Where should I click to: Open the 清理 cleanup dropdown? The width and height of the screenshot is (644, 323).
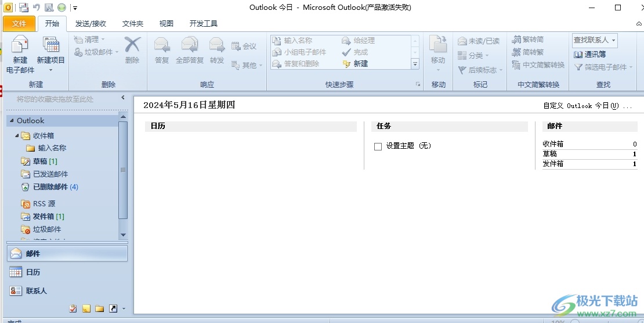pos(89,40)
